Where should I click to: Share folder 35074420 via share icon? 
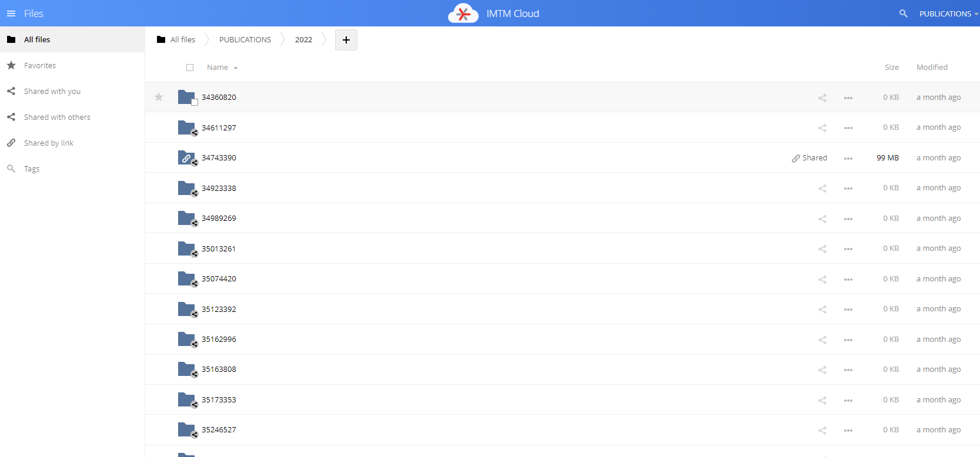click(x=822, y=280)
